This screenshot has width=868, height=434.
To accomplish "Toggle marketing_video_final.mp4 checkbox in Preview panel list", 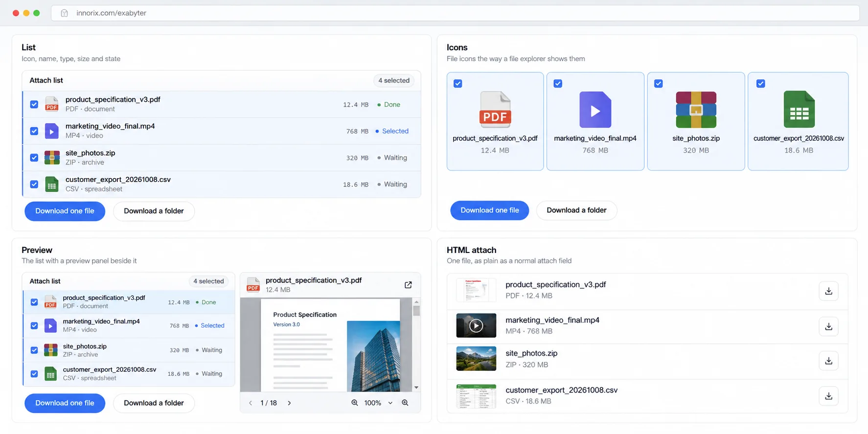I will (34, 326).
